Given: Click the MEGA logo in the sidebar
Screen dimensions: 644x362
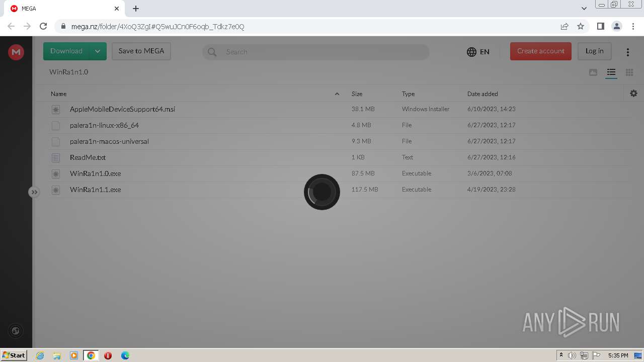Looking at the screenshot, I should click(x=16, y=52).
